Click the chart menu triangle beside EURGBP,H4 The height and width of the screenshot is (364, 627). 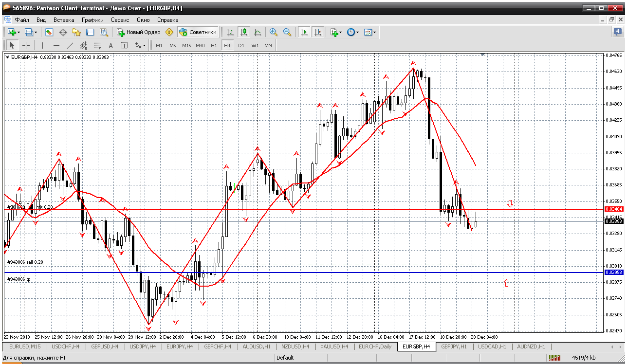[7, 57]
